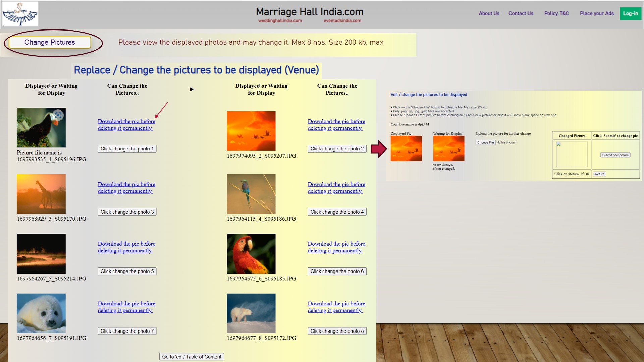Click filename 1697963929_3_S095170.JPG

pyautogui.click(x=52, y=219)
